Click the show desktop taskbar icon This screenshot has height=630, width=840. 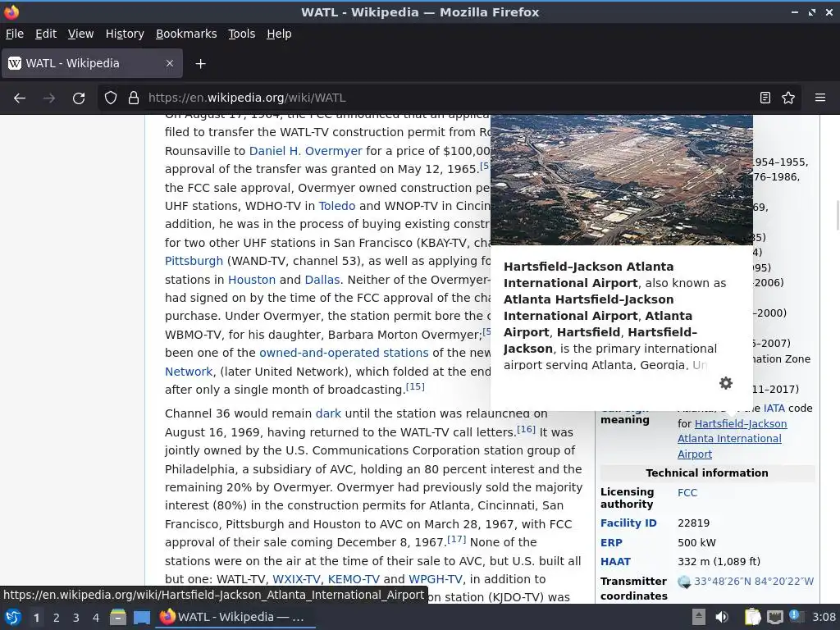click(x=141, y=617)
